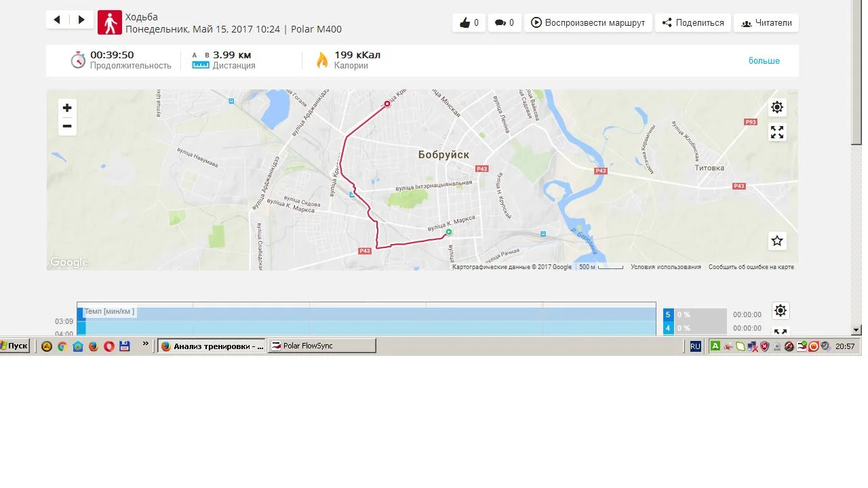Viewport: 868px width, 488px height.
Task: Show hidden quick launch icons chevron
Action: 145,344
